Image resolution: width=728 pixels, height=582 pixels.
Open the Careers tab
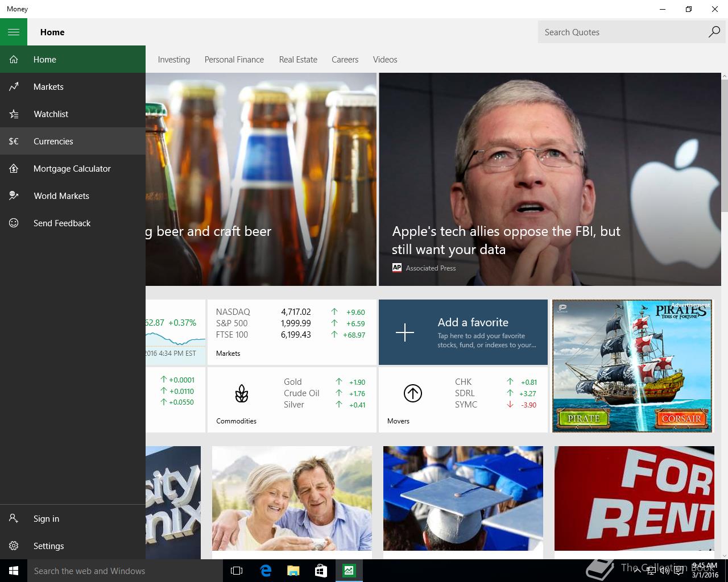coord(345,59)
